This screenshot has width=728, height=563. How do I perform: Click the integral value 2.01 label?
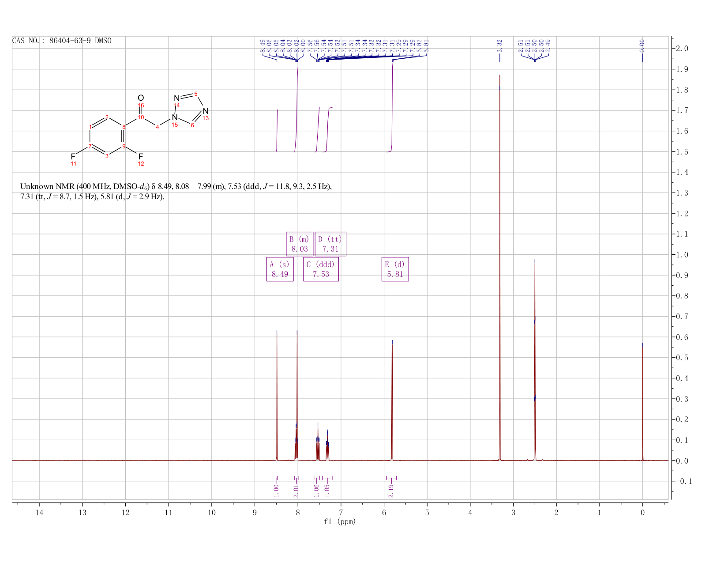(x=296, y=491)
